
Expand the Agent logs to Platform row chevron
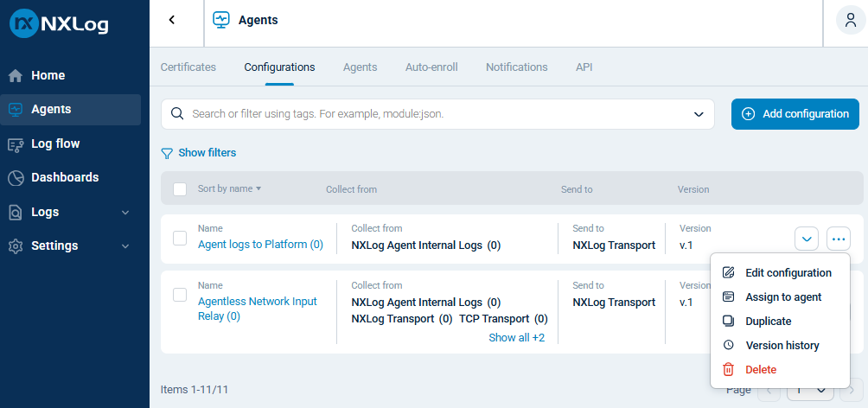(x=807, y=239)
